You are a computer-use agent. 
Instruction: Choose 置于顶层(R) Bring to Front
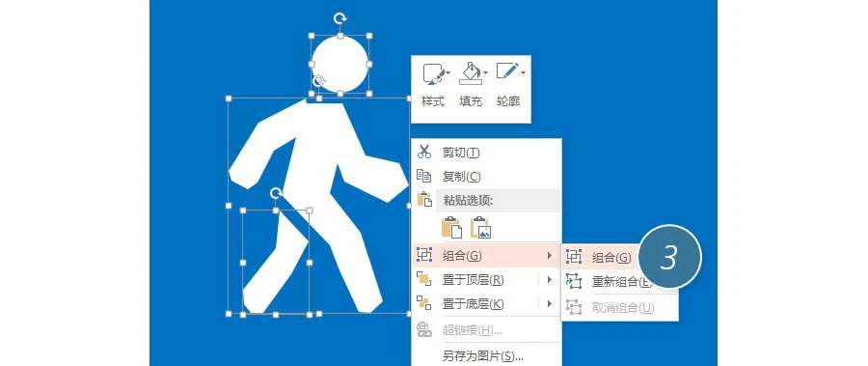(x=473, y=280)
